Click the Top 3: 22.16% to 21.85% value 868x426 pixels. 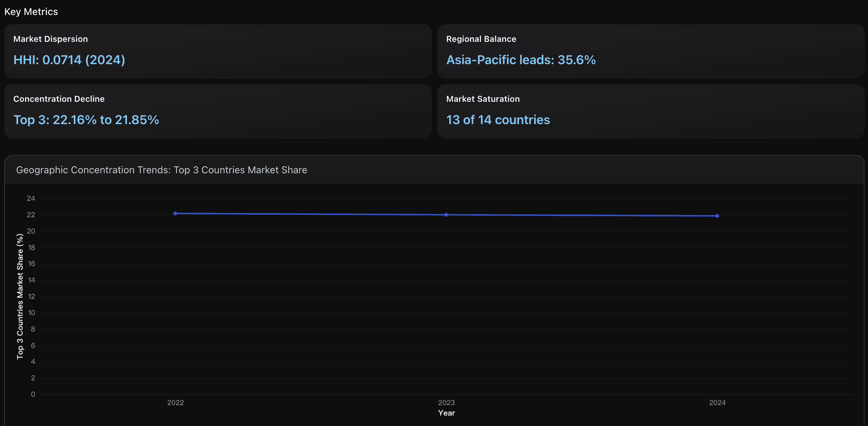[86, 120]
